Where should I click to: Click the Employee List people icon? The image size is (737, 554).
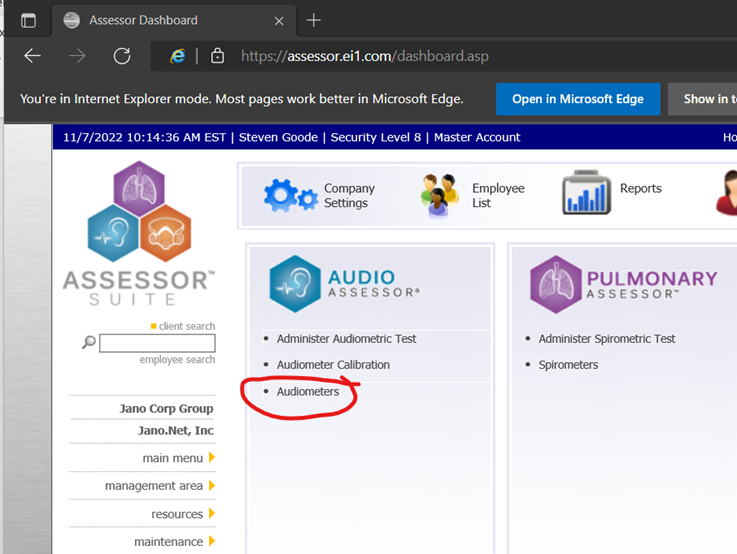439,195
